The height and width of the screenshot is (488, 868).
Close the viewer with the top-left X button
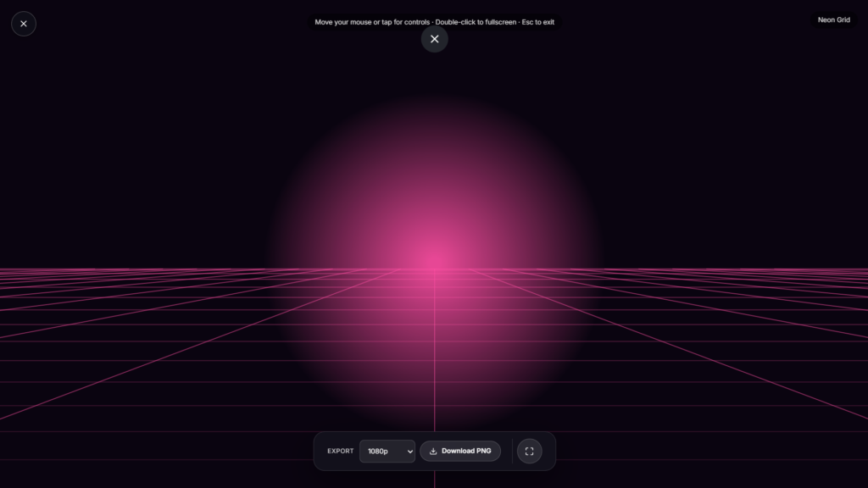tap(23, 24)
